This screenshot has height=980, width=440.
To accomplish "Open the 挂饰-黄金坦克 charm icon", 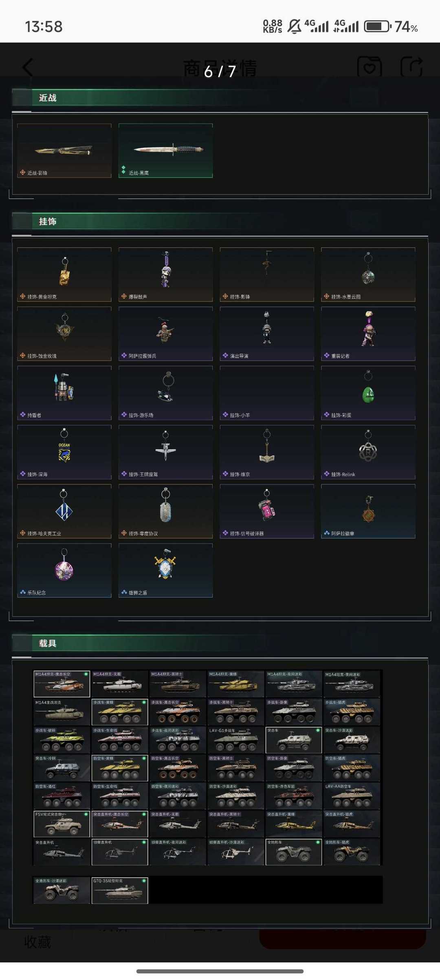I will (64, 274).
